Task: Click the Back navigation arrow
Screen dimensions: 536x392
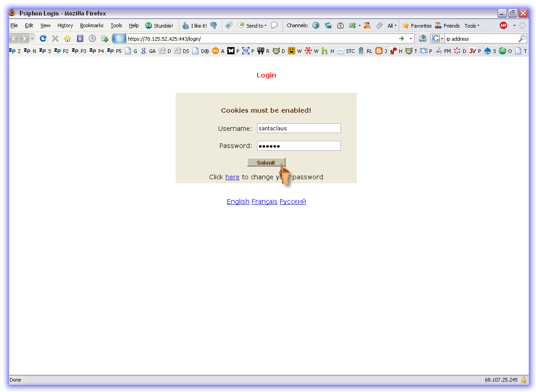Action: (x=14, y=38)
